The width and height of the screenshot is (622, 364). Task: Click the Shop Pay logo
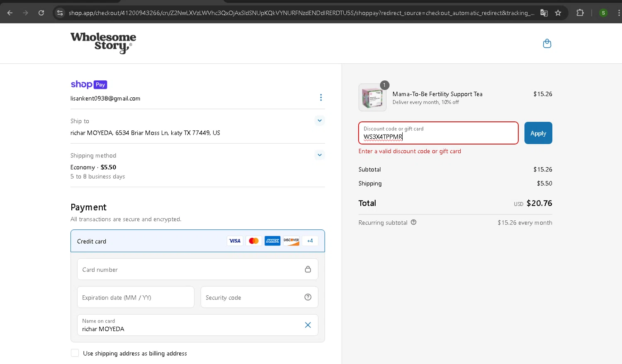tap(89, 84)
